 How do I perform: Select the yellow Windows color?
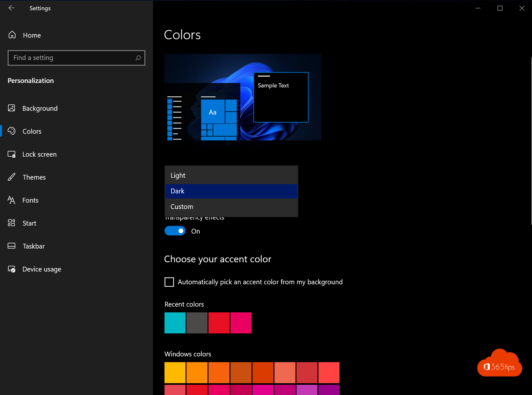[175, 372]
